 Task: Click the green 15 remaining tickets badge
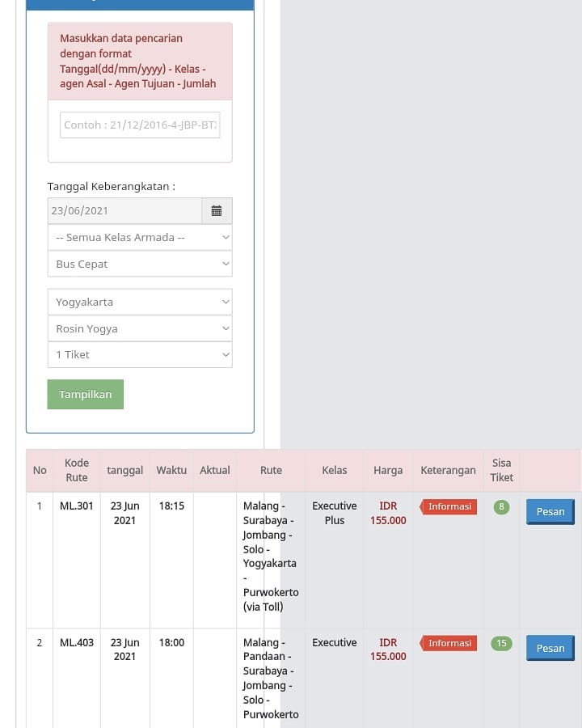point(502,644)
